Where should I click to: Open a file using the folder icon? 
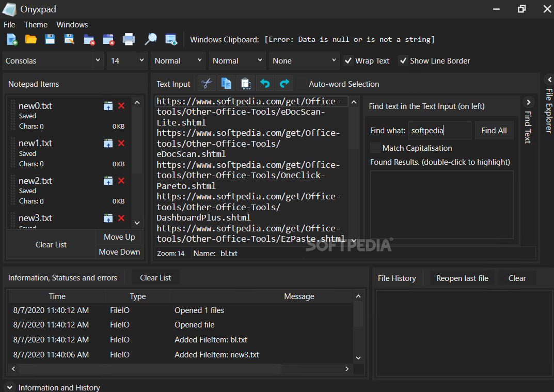tap(31, 39)
